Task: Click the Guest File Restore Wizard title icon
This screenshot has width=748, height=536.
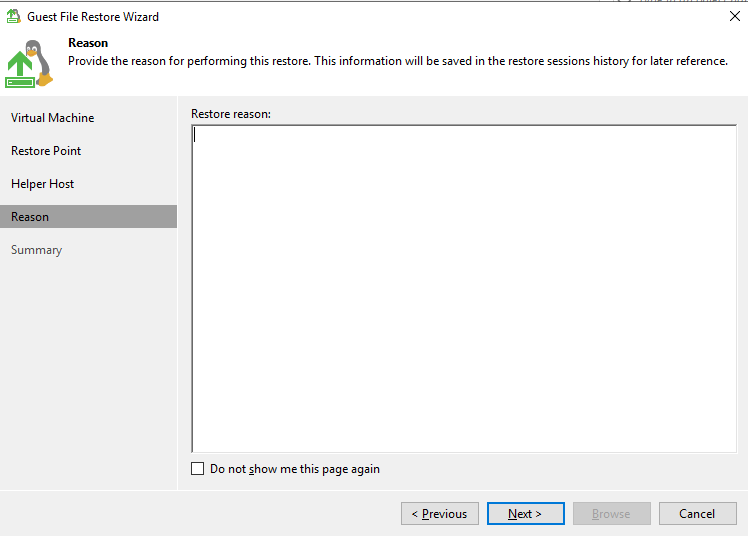Action: pos(14,16)
